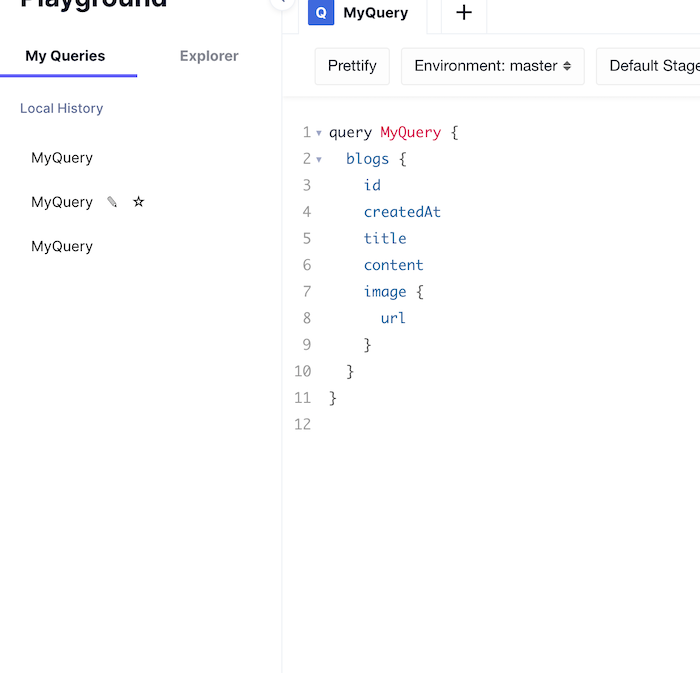Place cursor on the id field
700x673 pixels.
(372, 185)
